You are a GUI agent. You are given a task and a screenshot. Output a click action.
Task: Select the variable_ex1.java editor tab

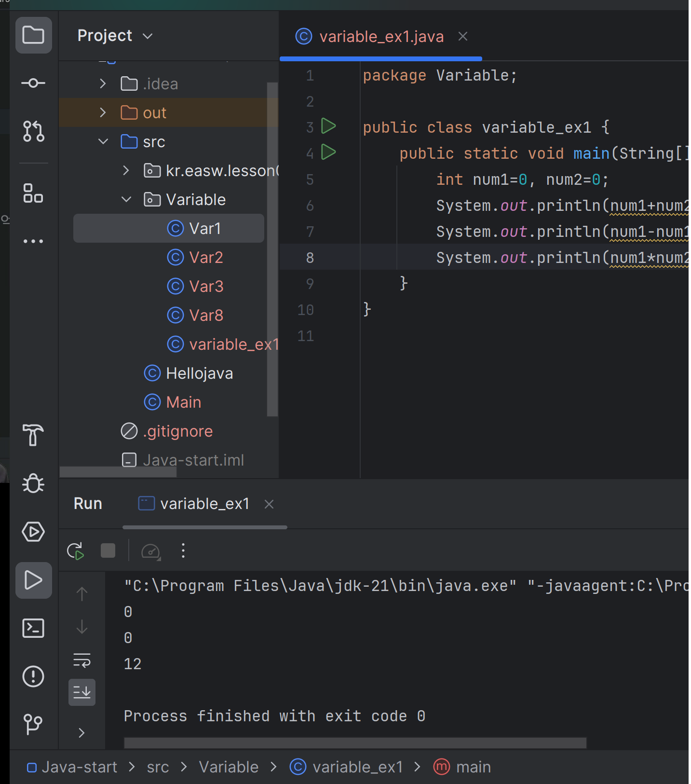pyautogui.click(x=381, y=37)
